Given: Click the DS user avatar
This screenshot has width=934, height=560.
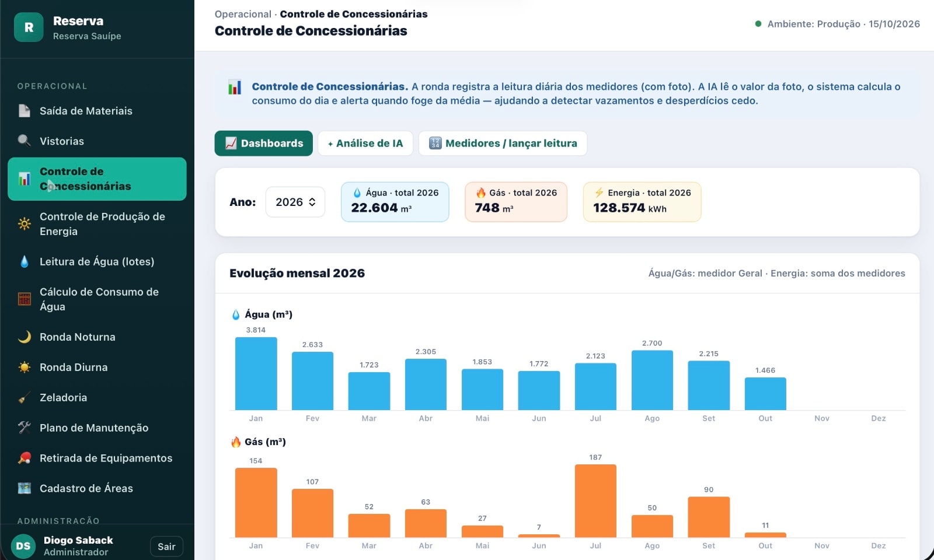Looking at the screenshot, I should coord(23,546).
